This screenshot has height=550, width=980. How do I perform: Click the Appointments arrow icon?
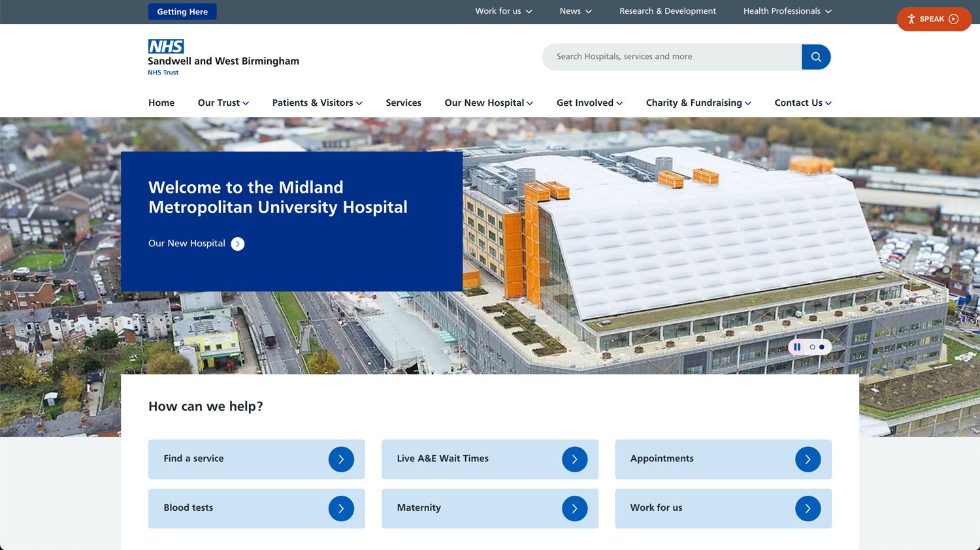808,459
